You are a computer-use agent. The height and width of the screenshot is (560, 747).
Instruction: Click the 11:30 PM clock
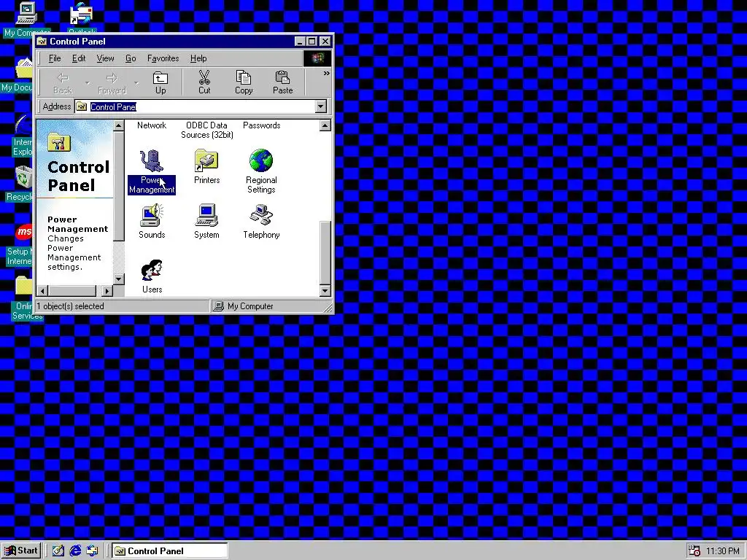(x=723, y=551)
